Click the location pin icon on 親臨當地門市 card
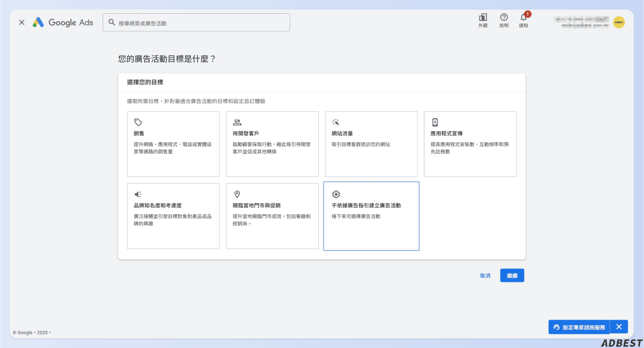644x348 pixels. click(237, 194)
